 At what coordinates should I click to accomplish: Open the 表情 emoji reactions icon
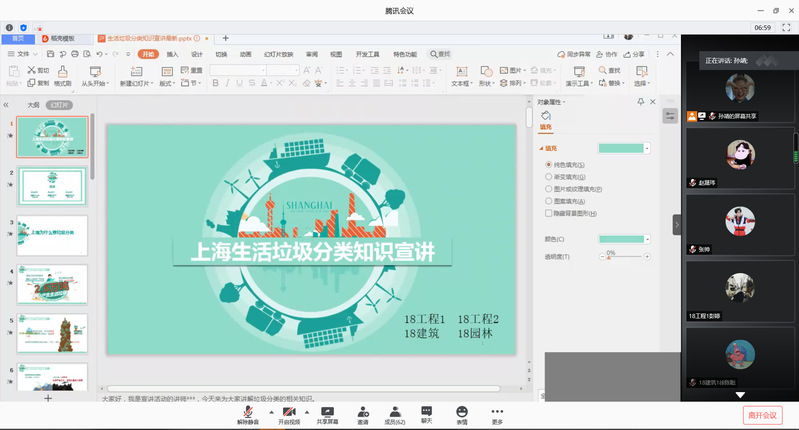tap(462, 411)
